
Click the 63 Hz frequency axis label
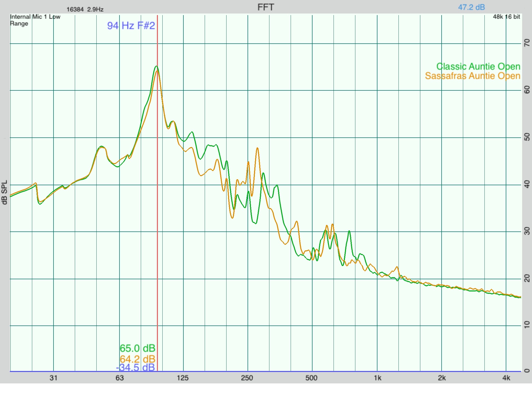coord(119,378)
